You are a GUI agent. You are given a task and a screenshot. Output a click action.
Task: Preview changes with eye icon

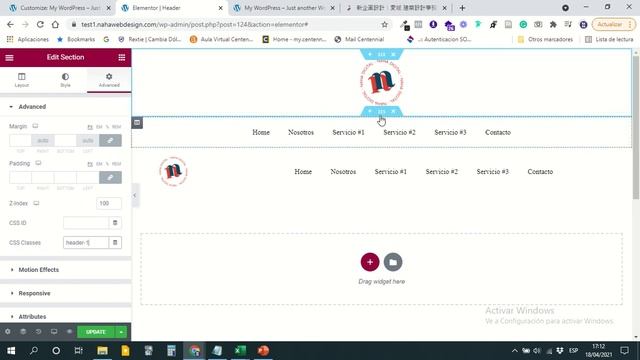[69, 332]
